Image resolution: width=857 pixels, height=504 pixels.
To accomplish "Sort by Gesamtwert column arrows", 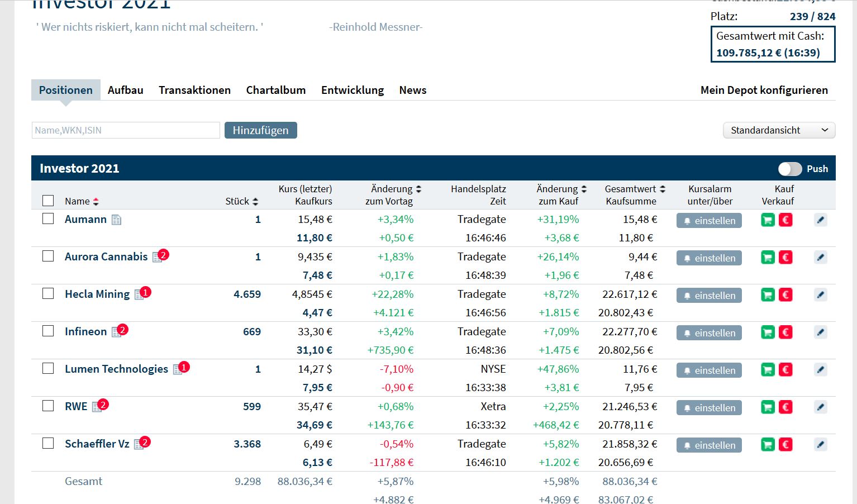I will [x=663, y=189].
